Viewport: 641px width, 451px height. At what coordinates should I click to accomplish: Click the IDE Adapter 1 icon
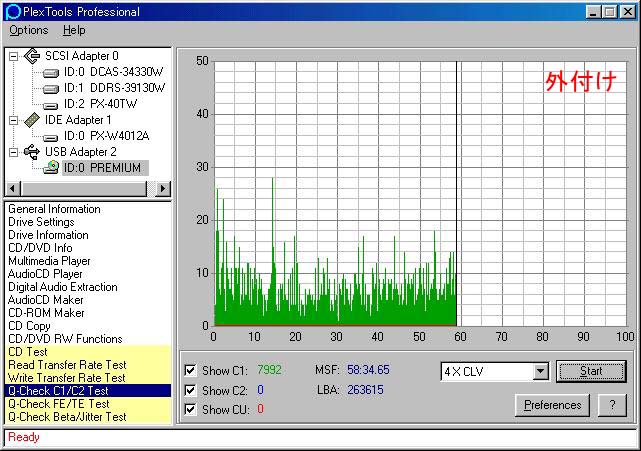32,120
